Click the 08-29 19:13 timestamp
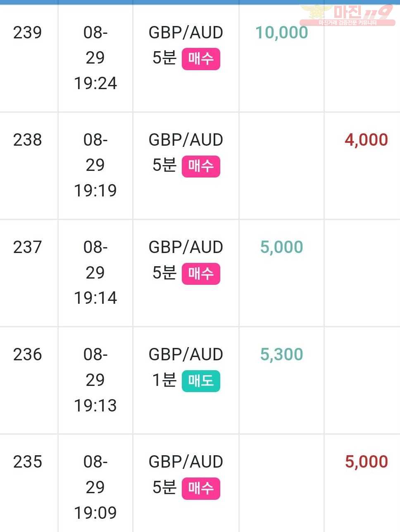The width and height of the screenshot is (400, 532). [95, 380]
